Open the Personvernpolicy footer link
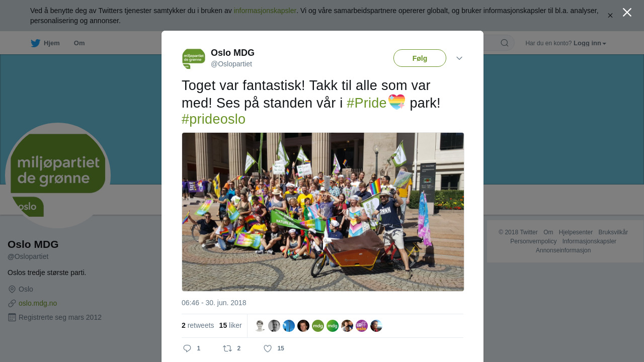This screenshot has height=362, width=644. (533, 241)
